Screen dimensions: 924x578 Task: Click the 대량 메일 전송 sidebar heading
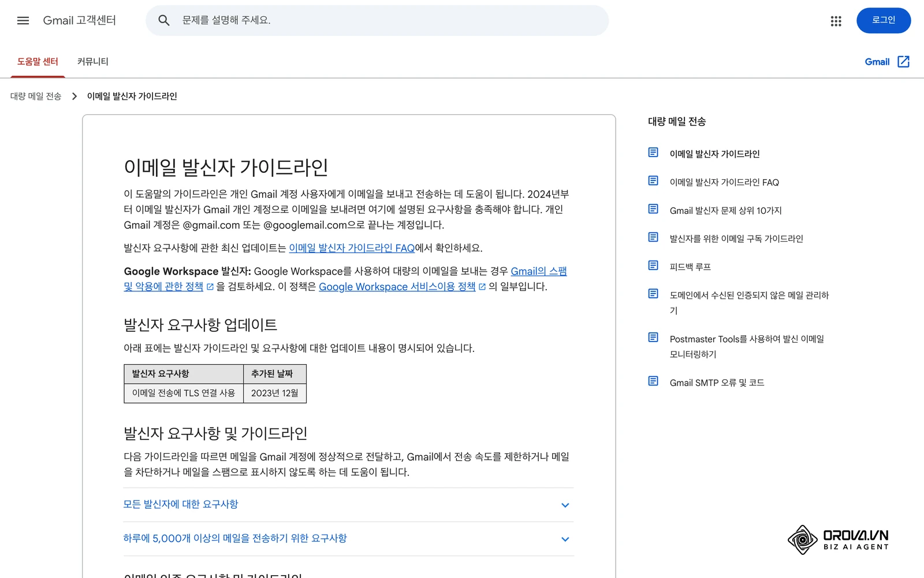677,121
